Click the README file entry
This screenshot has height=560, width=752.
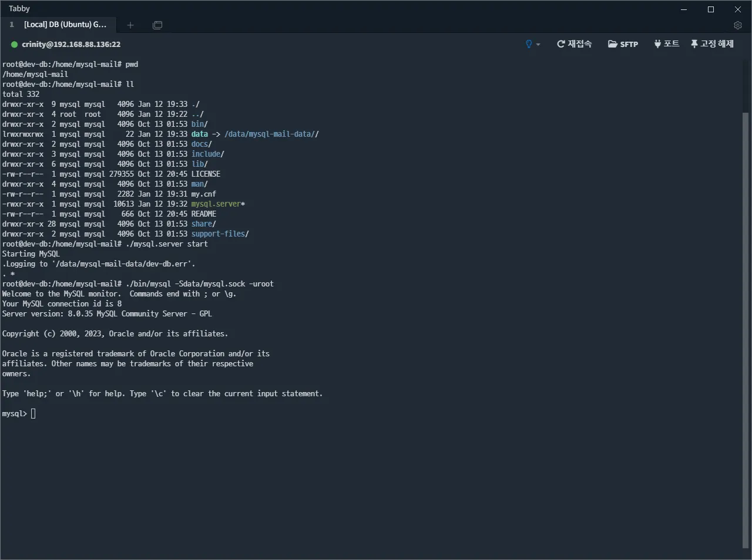coord(204,214)
